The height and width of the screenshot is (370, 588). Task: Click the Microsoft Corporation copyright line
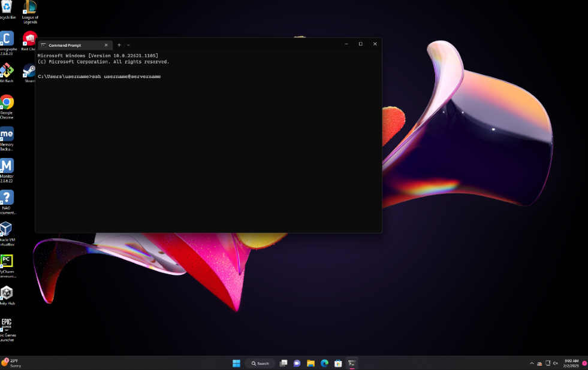[x=104, y=62]
